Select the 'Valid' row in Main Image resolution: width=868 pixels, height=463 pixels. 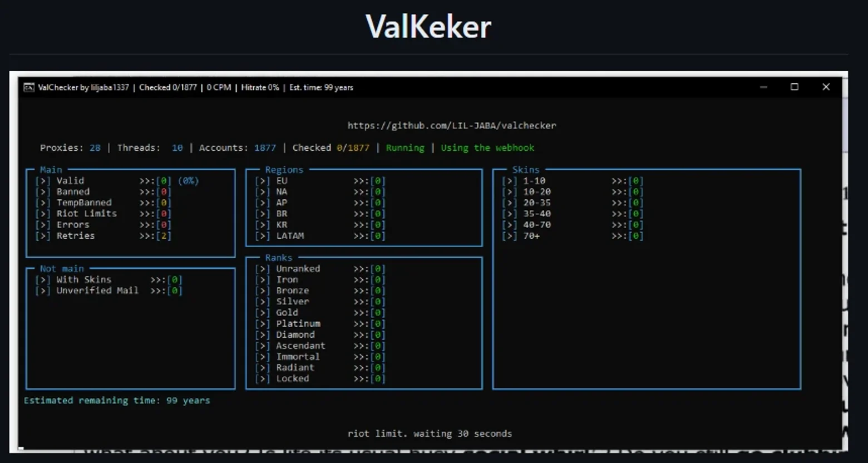coord(117,181)
